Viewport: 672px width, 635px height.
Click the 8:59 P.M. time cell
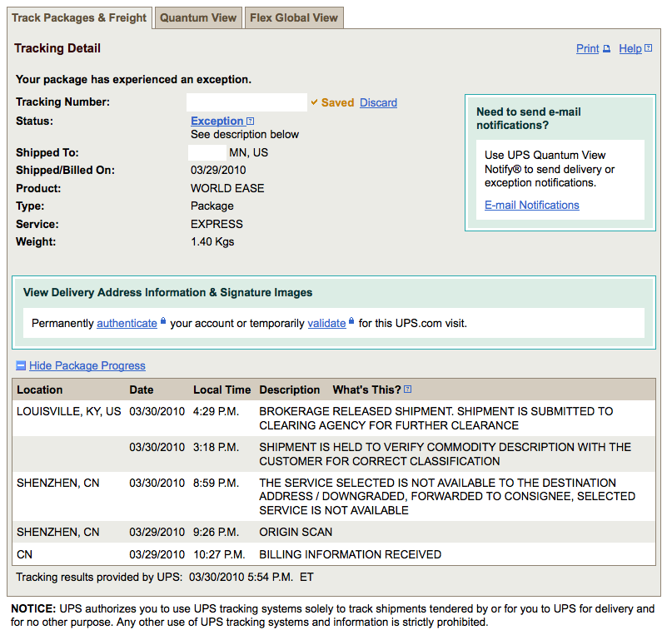point(216,483)
